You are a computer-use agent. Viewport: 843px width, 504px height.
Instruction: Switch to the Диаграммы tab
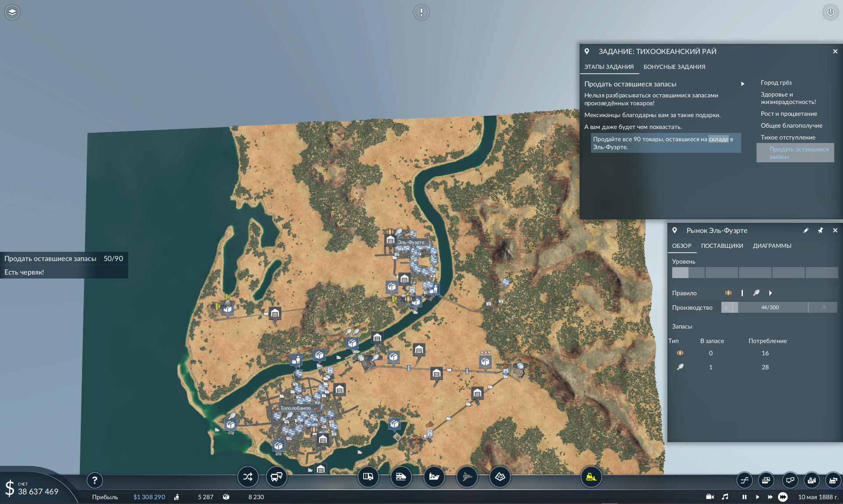point(772,246)
